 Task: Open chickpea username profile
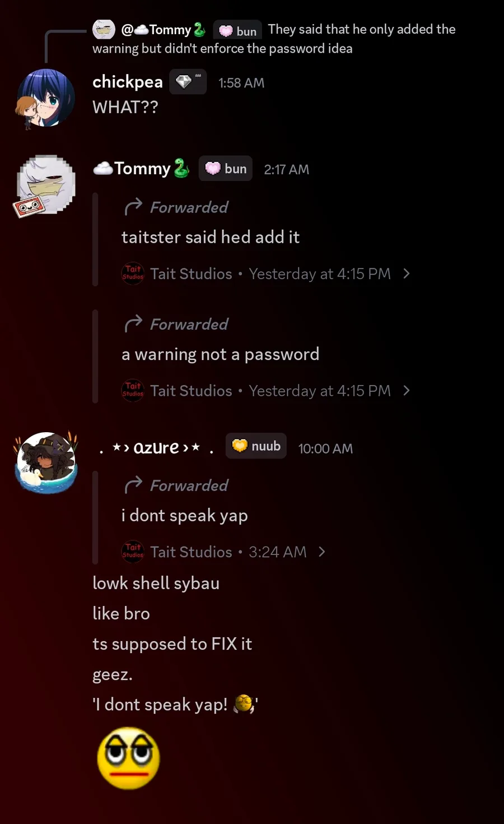tap(128, 82)
